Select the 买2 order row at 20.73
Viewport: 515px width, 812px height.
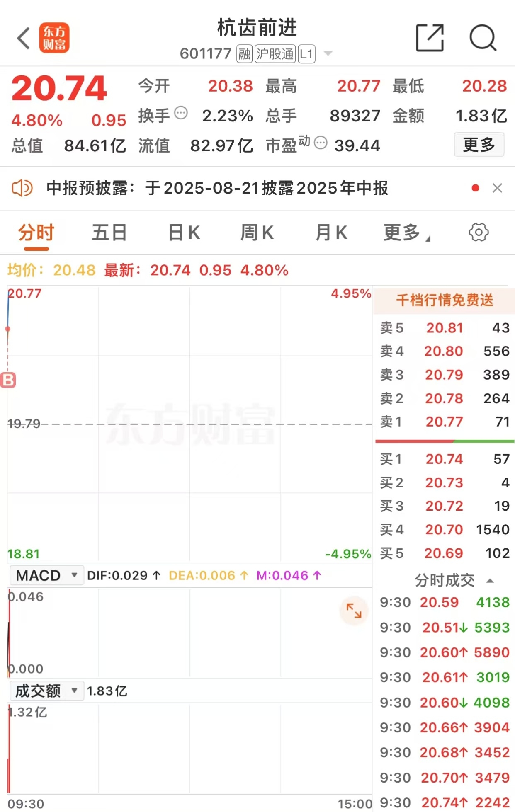pos(445,482)
